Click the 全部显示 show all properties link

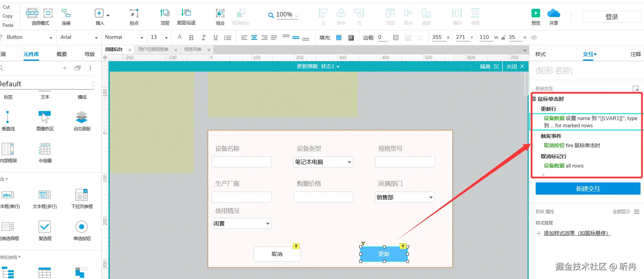(x=621, y=212)
